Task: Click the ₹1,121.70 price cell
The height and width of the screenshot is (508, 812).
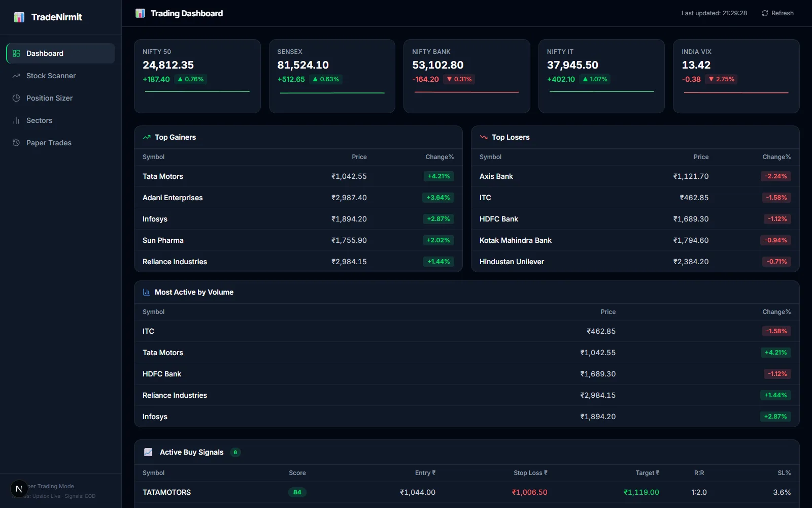Action: point(691,176)
